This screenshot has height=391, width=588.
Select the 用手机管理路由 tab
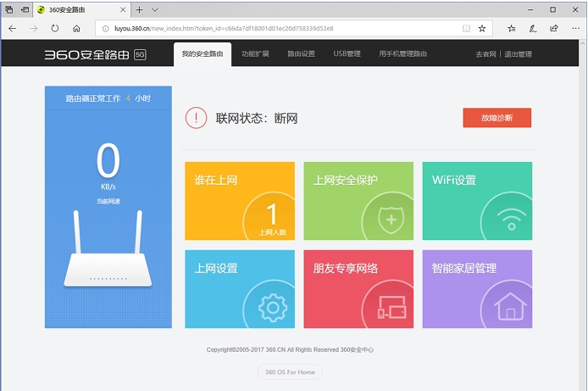click(403, 54)
